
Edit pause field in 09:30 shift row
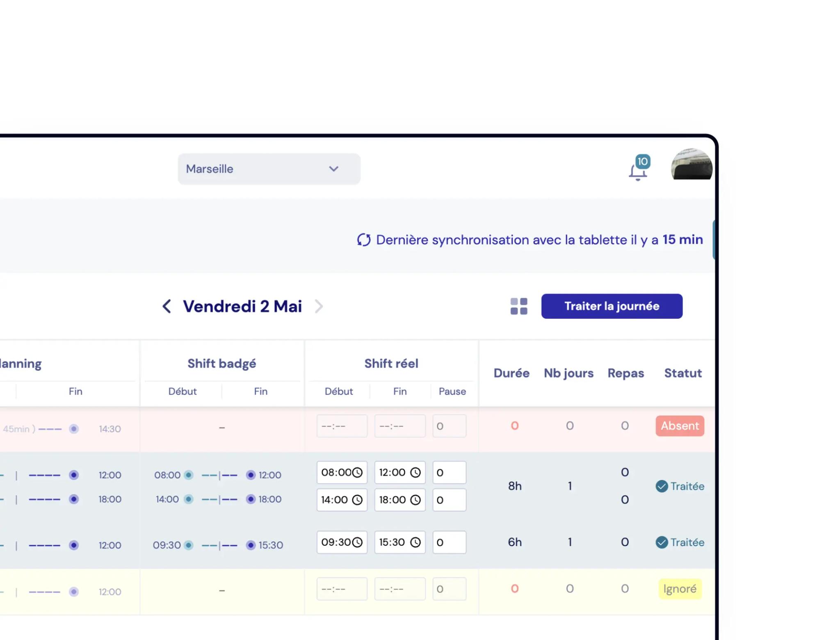[449, 542]
